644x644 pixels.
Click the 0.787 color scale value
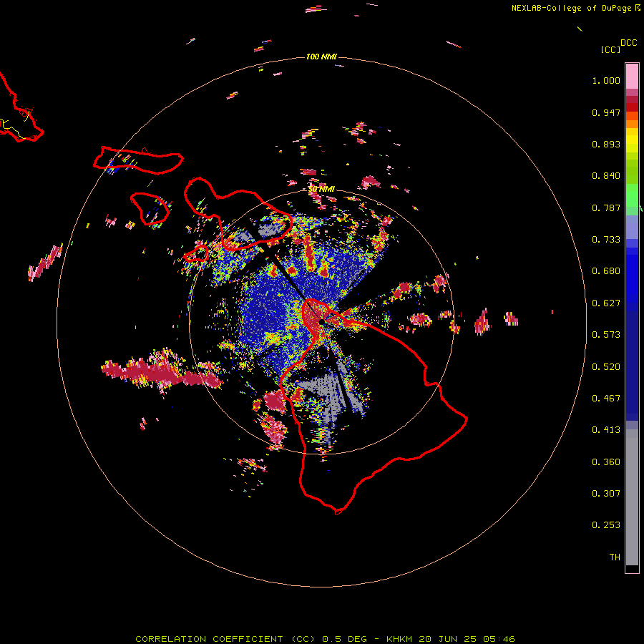[x=606, y=208]
